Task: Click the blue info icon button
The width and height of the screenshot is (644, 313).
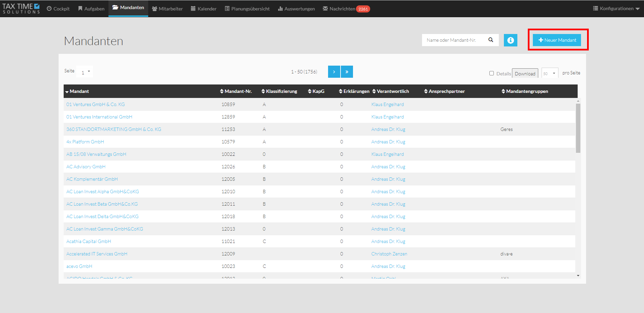Action: [x=511, y=40]
